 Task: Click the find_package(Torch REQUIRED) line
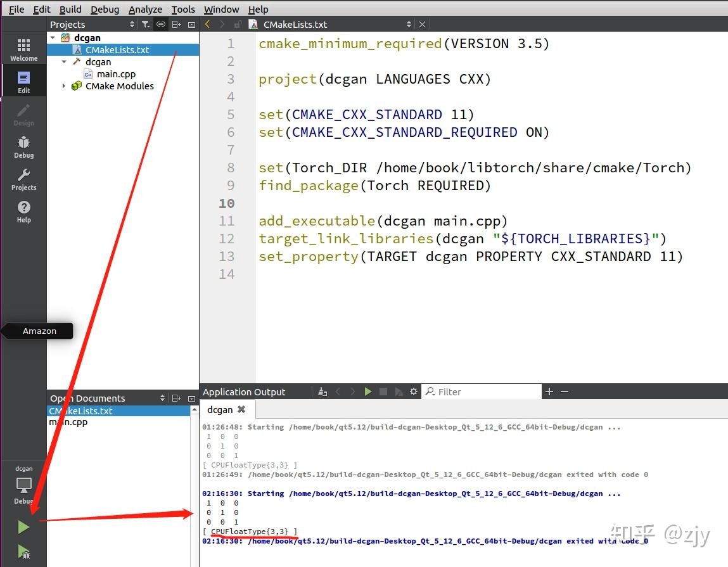pos(374,186)
